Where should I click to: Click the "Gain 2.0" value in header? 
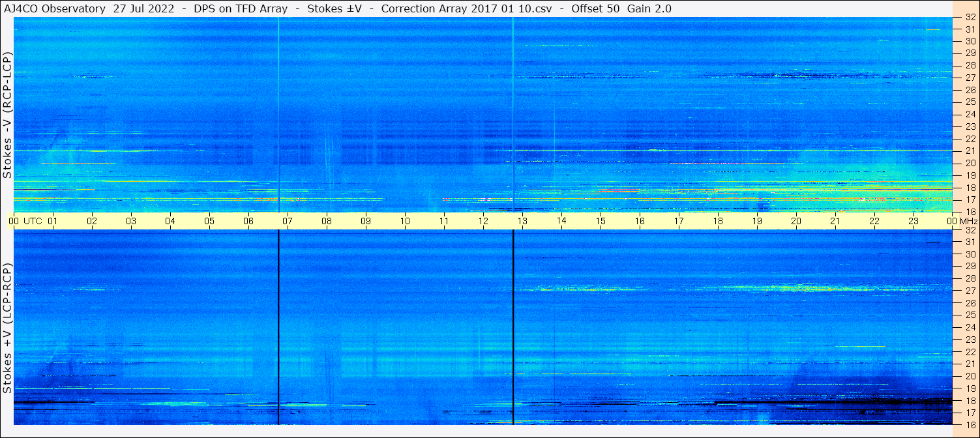coord(649,8)
